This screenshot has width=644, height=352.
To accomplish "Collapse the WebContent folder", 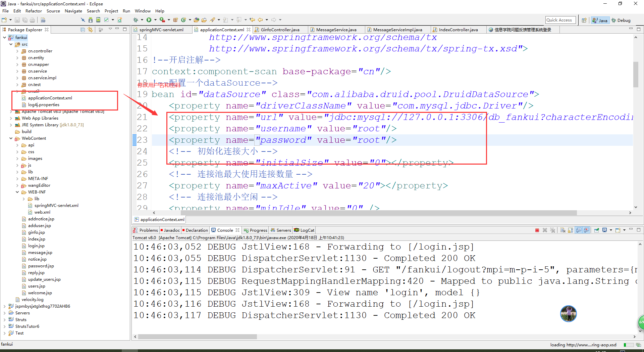I will coord(11,138).
